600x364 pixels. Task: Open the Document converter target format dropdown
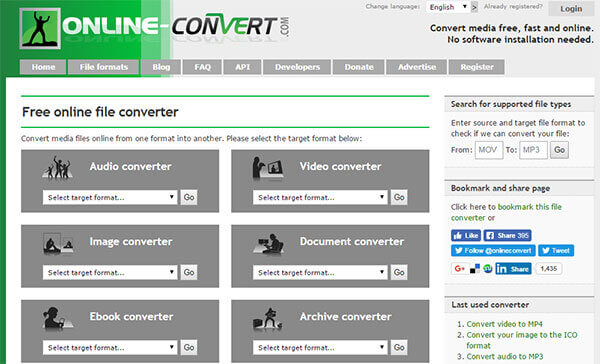coord(320,273)
